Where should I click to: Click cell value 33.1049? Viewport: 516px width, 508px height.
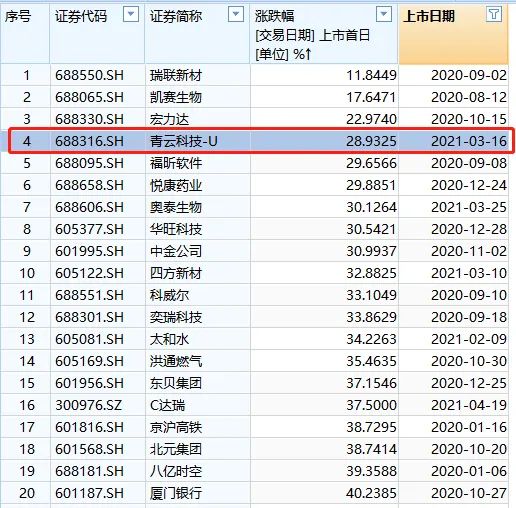click(x=371, y=295)
